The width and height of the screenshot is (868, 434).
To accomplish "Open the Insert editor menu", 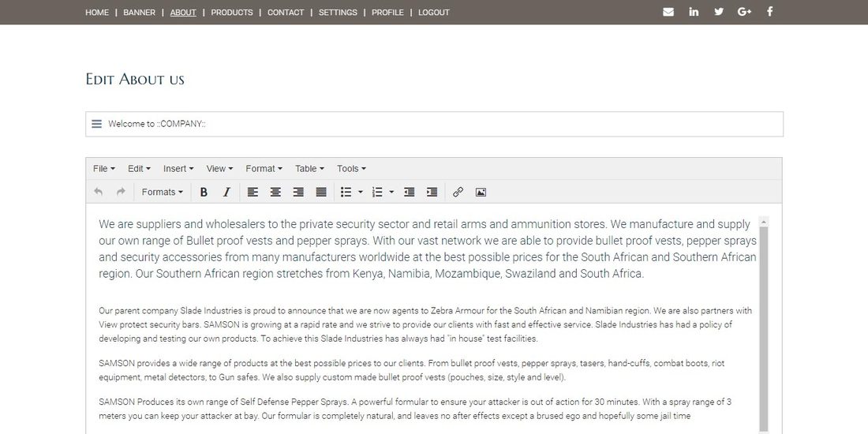I will 178,169.
